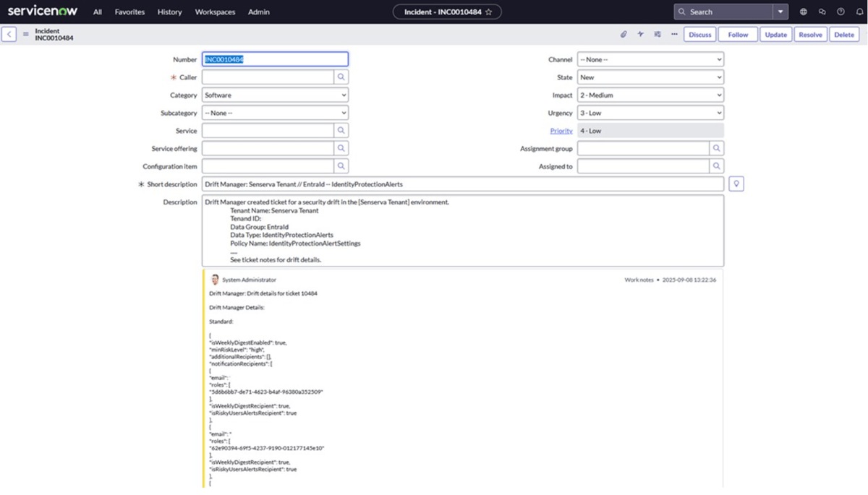Open the State dropdown

tap(650, 77)
